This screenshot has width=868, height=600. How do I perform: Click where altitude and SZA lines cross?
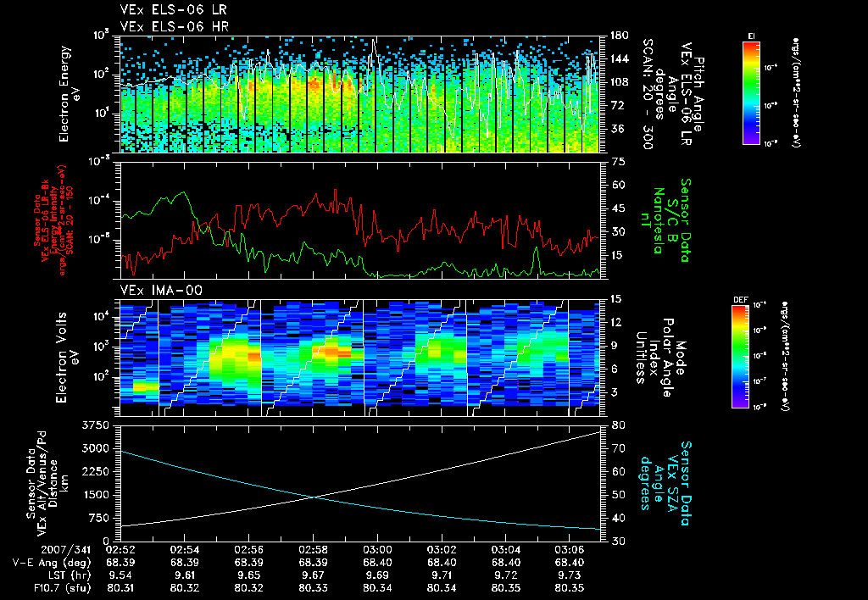[x=314, y=497]
